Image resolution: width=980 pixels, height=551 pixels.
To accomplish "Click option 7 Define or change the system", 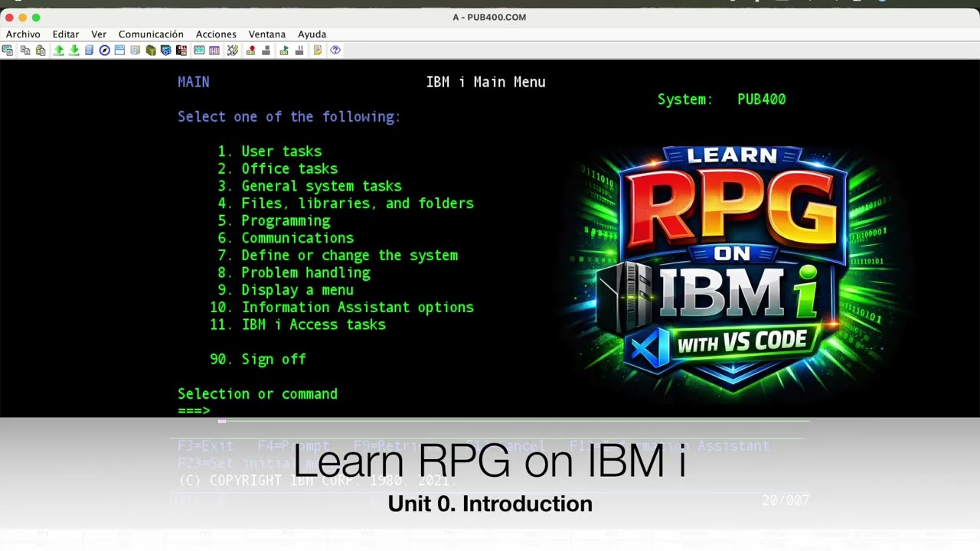I will tap(338, 256).
